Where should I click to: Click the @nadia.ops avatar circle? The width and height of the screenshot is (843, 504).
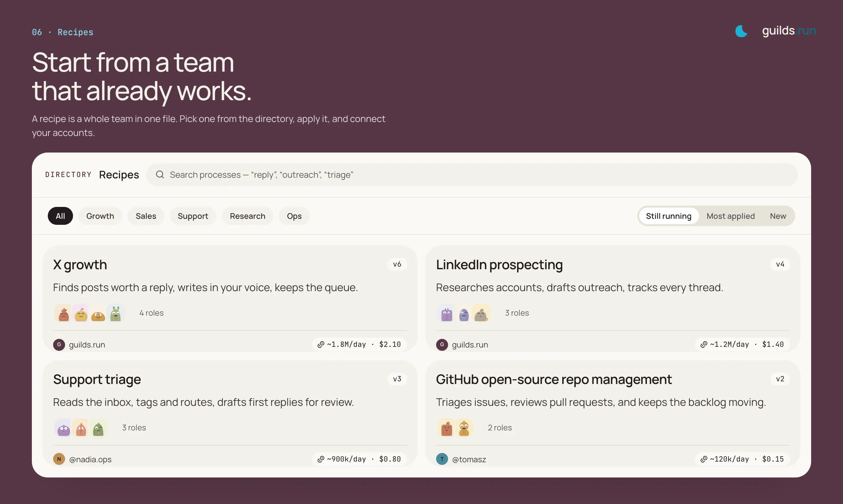click(59, 459)
